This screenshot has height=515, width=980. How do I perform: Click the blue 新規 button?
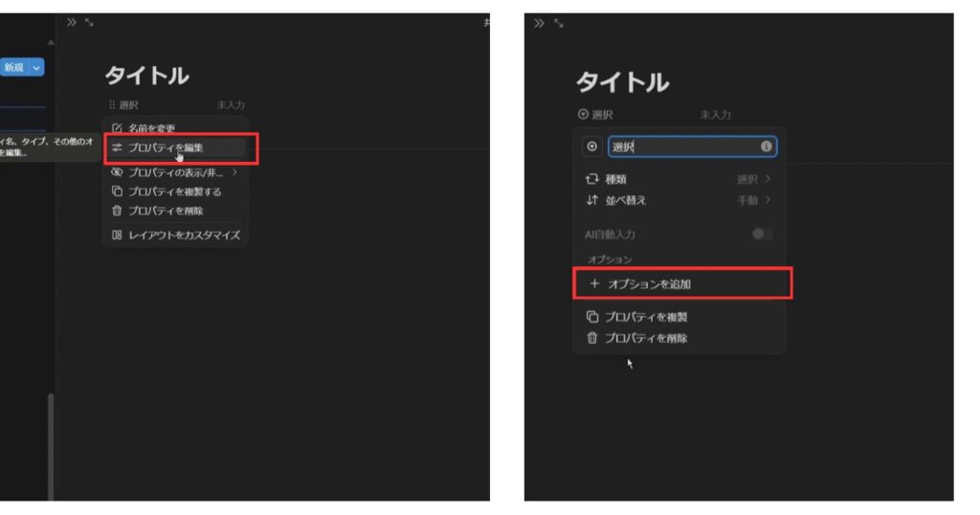pyautogui.click(x=14, y=68)
